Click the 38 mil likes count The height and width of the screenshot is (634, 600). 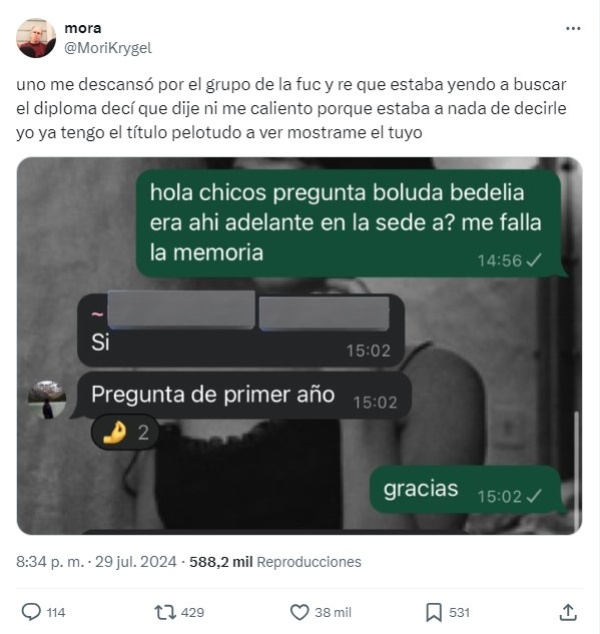pos(333,613)
